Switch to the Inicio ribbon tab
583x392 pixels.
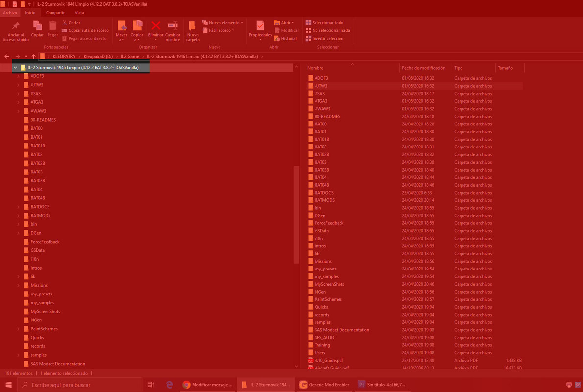click(30, 13)
